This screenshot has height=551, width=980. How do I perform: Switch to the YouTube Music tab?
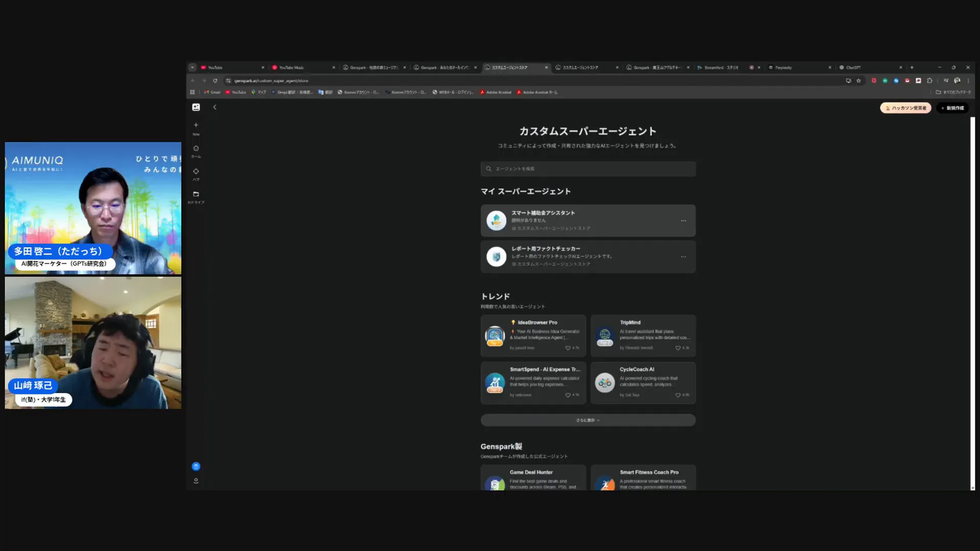point(291,67)
